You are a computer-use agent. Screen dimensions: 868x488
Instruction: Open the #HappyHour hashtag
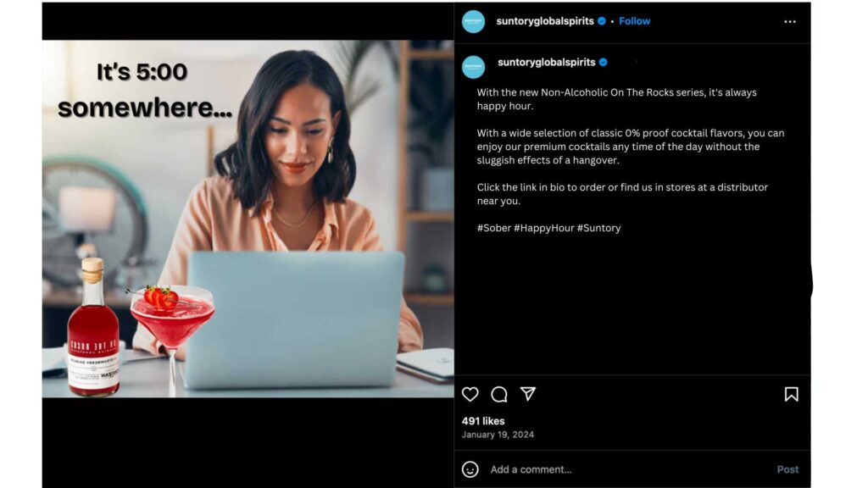544,228
